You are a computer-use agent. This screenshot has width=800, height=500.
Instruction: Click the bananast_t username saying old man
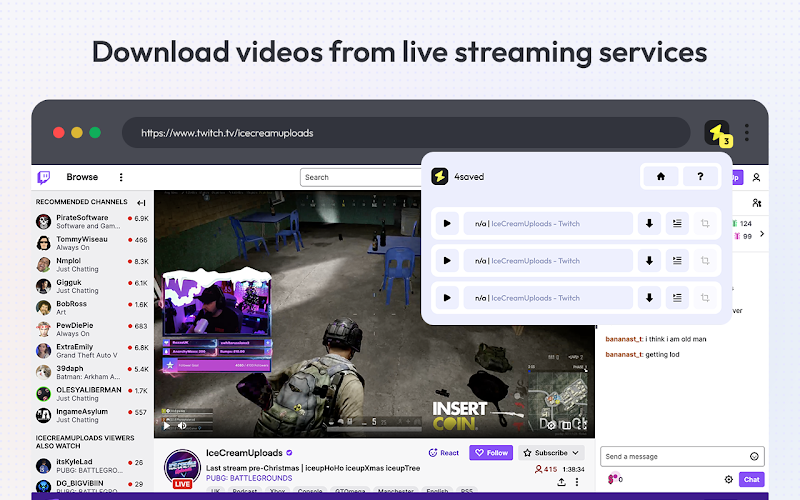(x=624, y=339)
